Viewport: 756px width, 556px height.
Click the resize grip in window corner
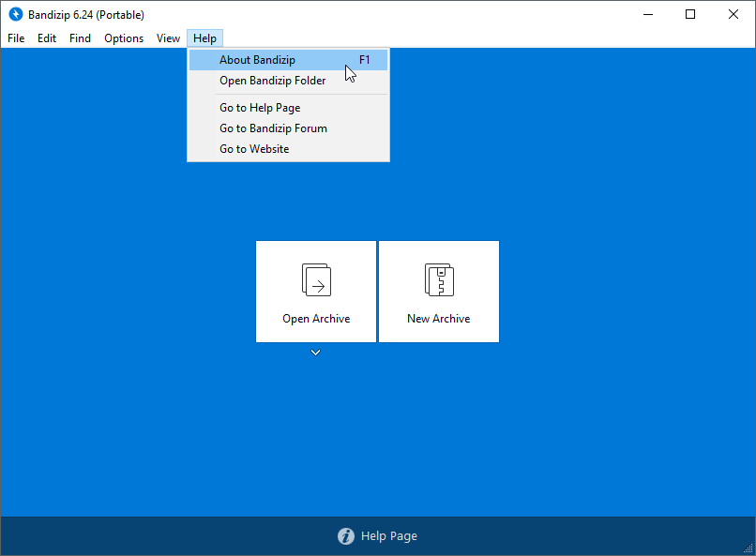click(x=748, y=548)
